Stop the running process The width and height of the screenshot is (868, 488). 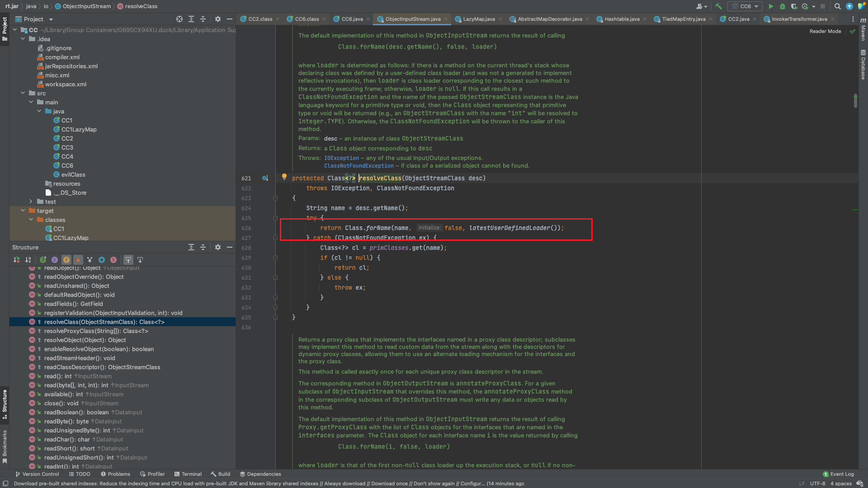coord(823,6)
